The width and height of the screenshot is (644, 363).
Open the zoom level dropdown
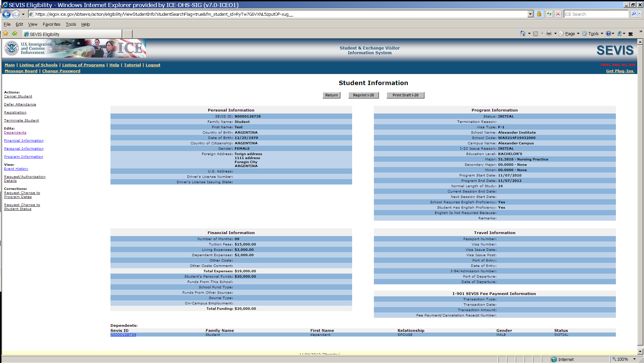pos(634,359)
